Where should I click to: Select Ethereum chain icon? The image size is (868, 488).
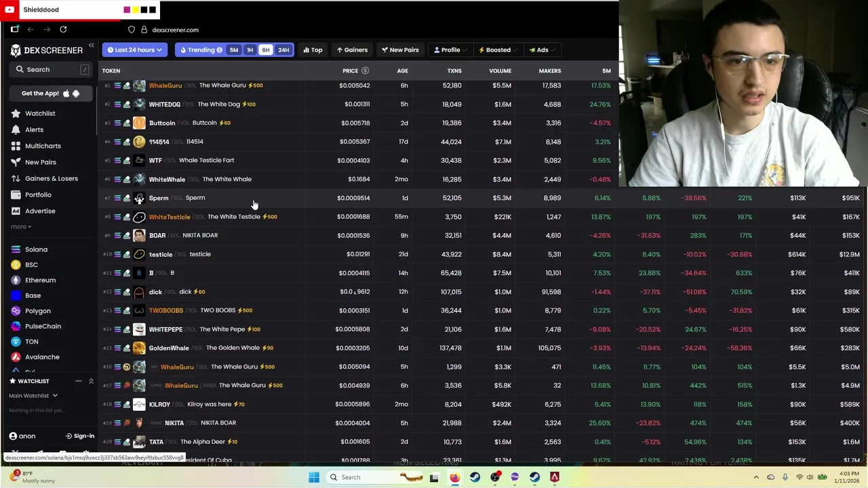tap(16, 280)
